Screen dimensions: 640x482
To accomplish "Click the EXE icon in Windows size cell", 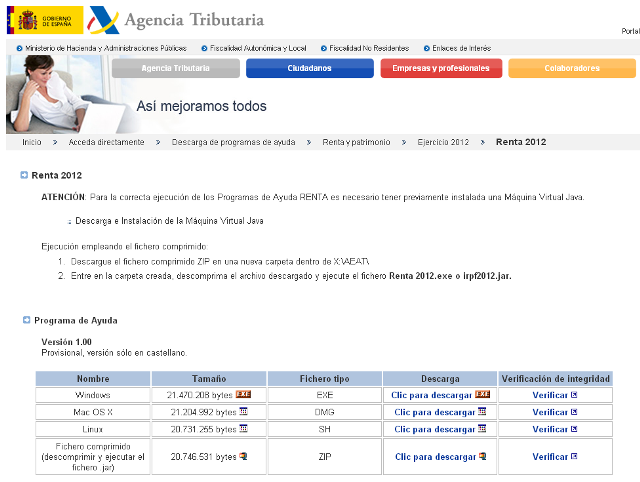I will coord(243,395).
